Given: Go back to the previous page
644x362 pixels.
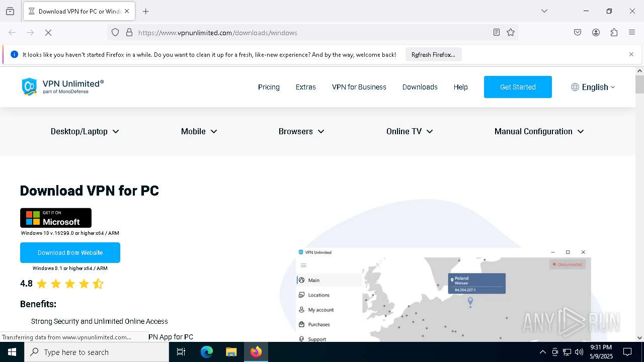Looking at the screenshot, I should [x=12, y=33].
